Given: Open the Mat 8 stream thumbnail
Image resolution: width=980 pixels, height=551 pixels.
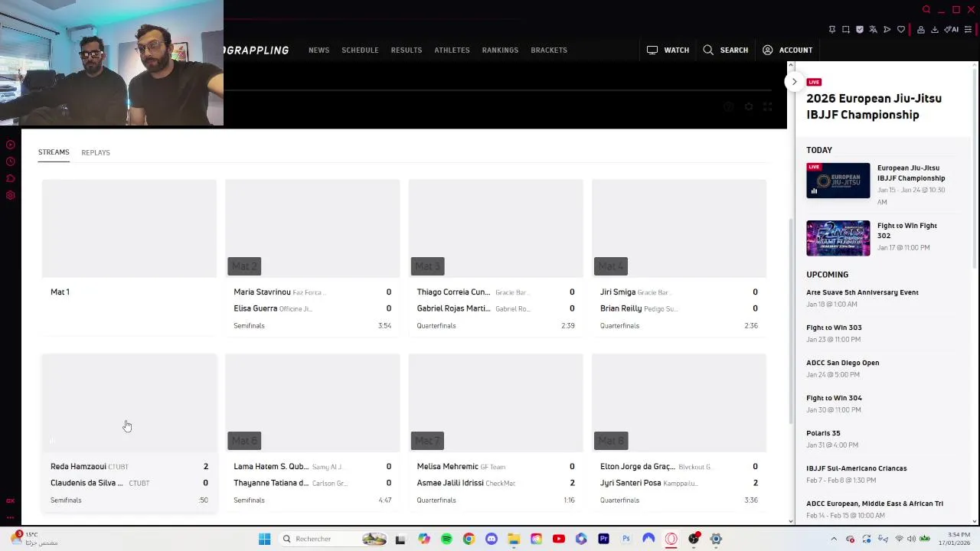Looking at the screenshot, I should pyautogui.click(x=679, y=403).
